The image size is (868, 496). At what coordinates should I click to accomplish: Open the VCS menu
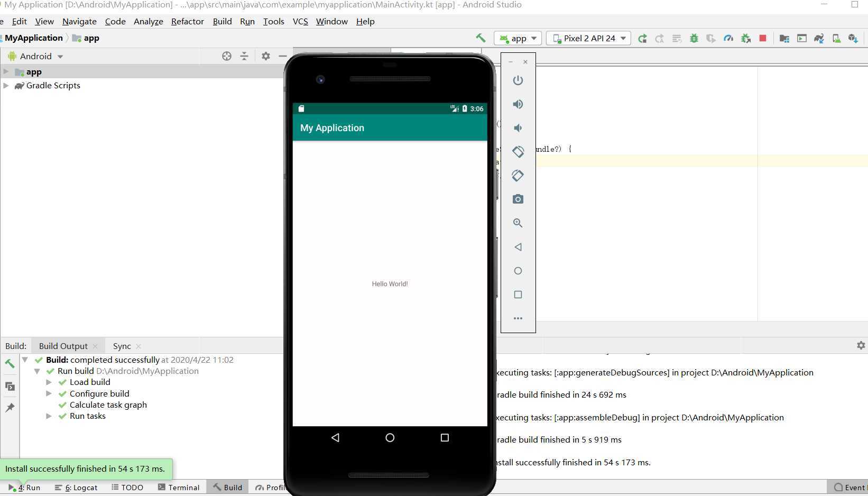tap(300, 21)
